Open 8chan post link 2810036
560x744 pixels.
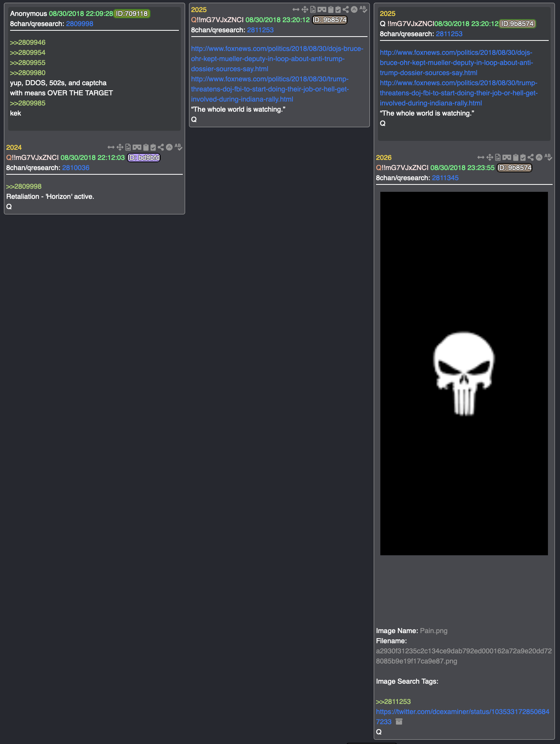[x=76, y=168]
